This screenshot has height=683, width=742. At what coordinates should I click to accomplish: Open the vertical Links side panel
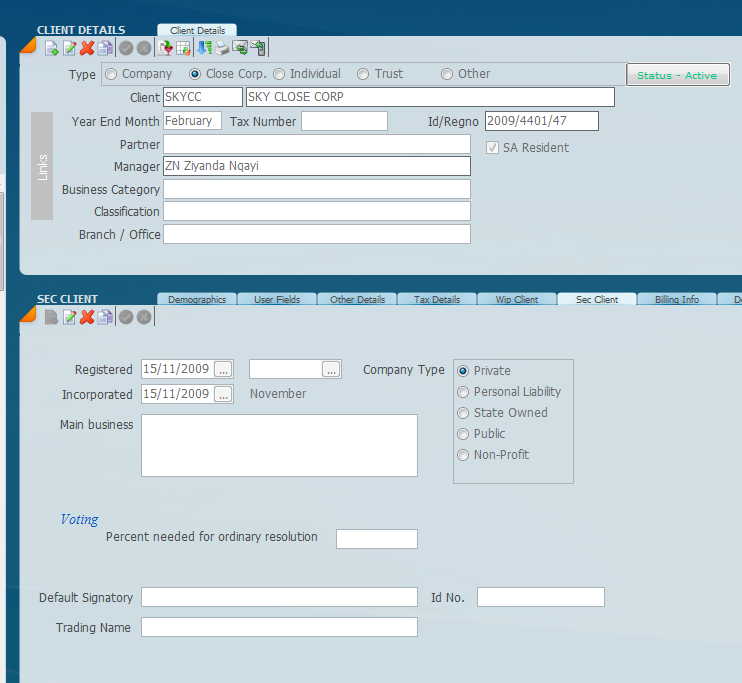tap(42, 166)
